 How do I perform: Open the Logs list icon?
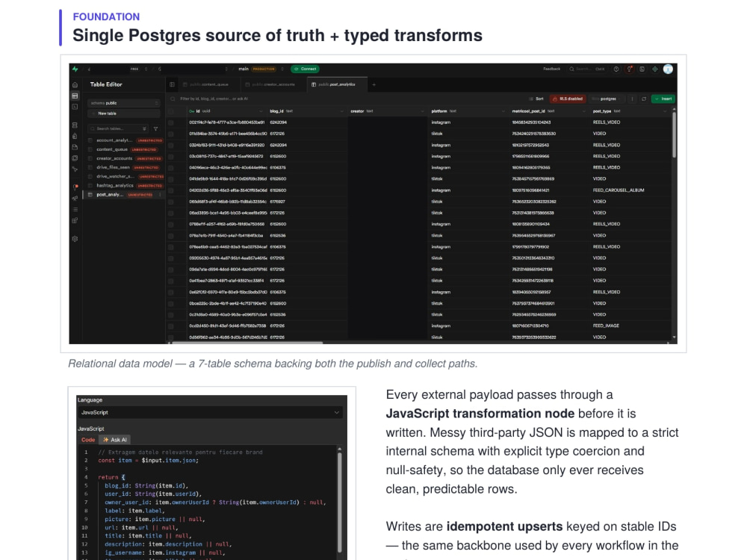(75, 210)
